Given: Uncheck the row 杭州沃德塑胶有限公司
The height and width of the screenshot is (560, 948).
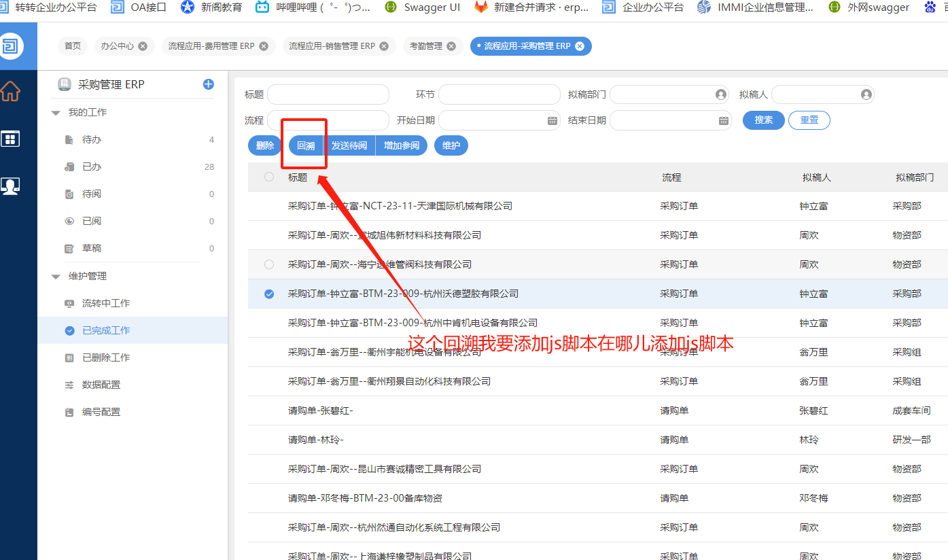Looking at the screenshot, I should click(269, 294).
